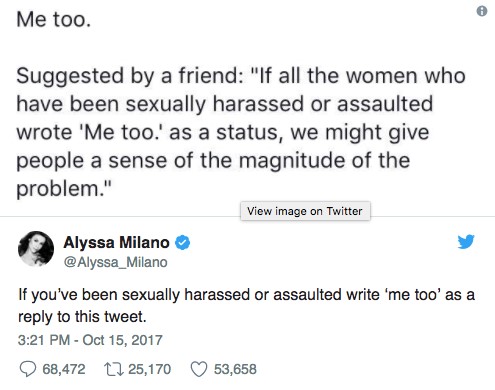Click the Twitter info icon in the corner
This screenshot has height=390, width=495.
click(482, 11)
